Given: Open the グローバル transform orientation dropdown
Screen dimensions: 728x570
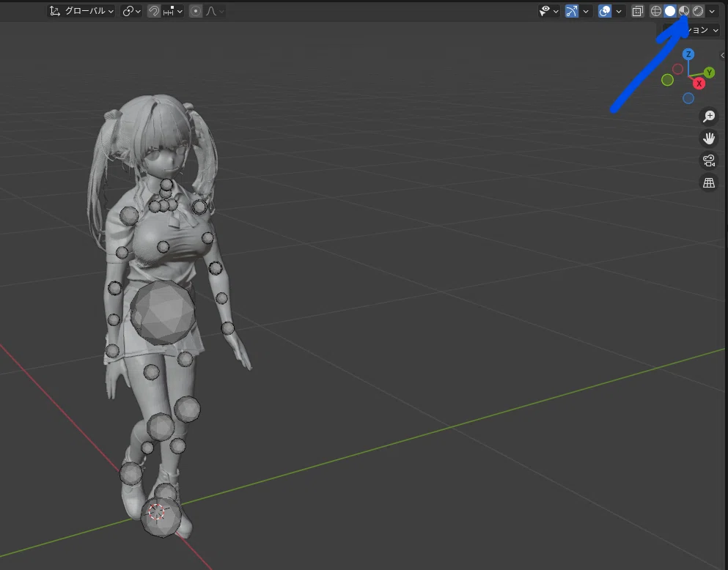Looking at the screenshot, I should coord(81,11).
